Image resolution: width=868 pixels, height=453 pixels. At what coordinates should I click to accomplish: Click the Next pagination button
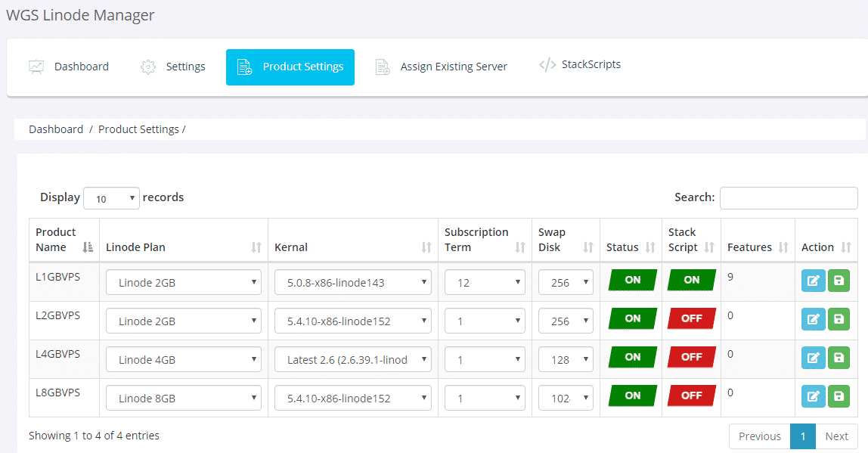click(836, 436)
